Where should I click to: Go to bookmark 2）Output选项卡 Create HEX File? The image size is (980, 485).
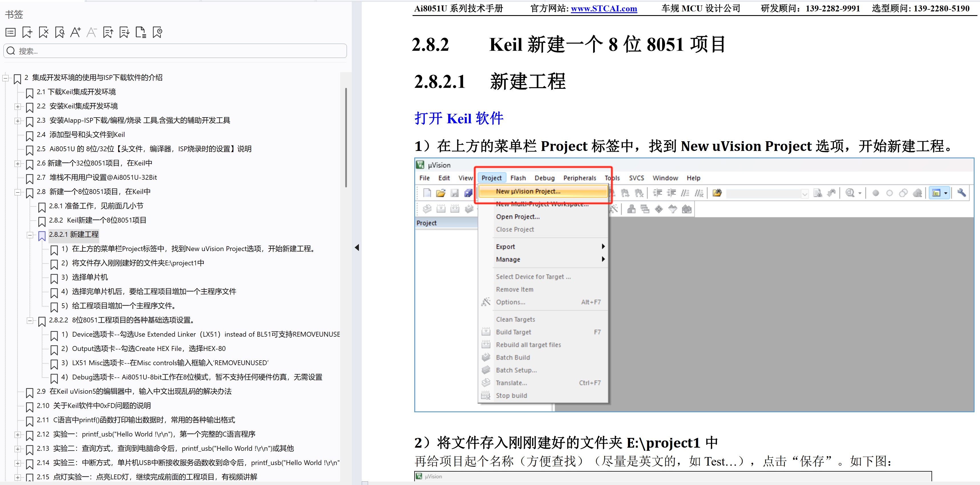(x=143, y=348)
